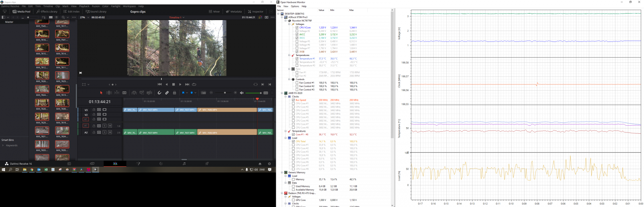Image resolution: width=644 pixels, height=207 pixels.
Task: Select the arrow Selection mode tool
Action: pos(101,93)
